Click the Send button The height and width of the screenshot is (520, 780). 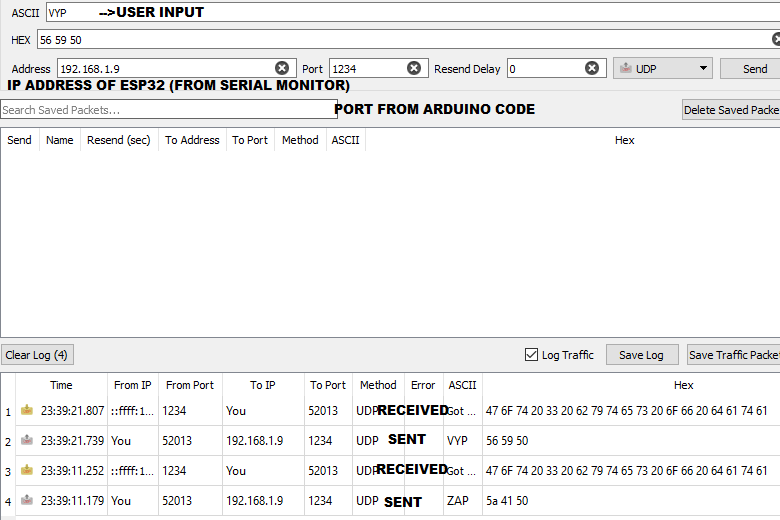755,69
